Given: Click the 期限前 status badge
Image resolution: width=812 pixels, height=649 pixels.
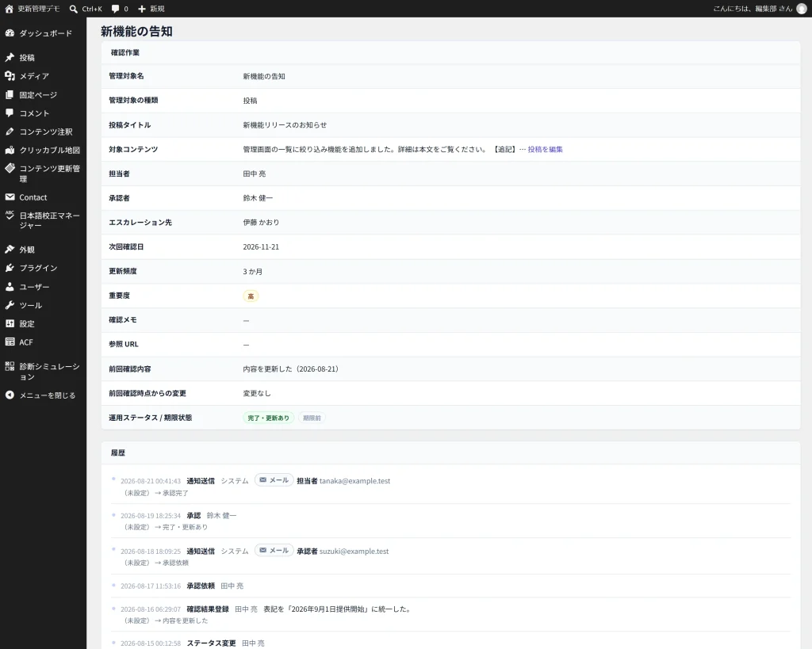Looking at the screenshot, I should click(312, 418).
